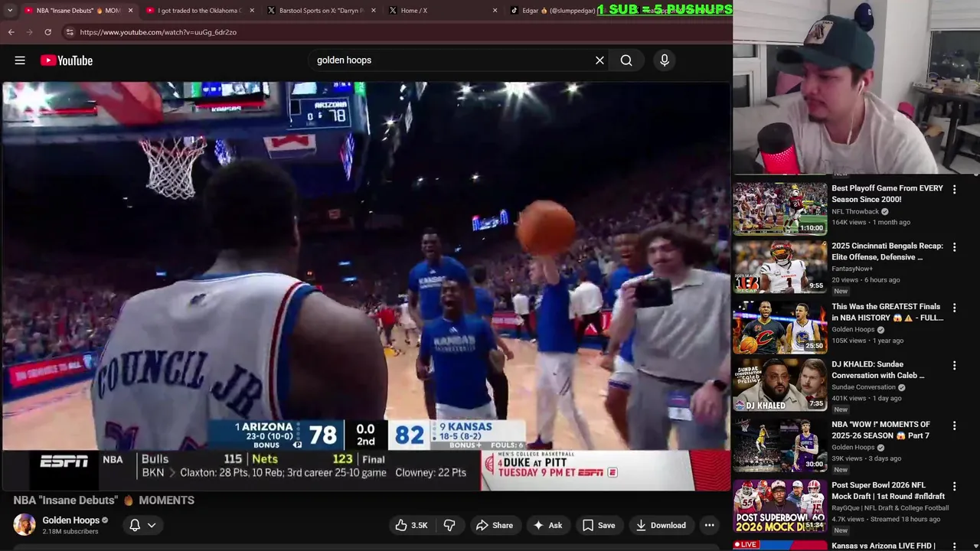
Task: Click video title NBA Insane Debuts MOMENTS
Action: [x=104, y=500]
